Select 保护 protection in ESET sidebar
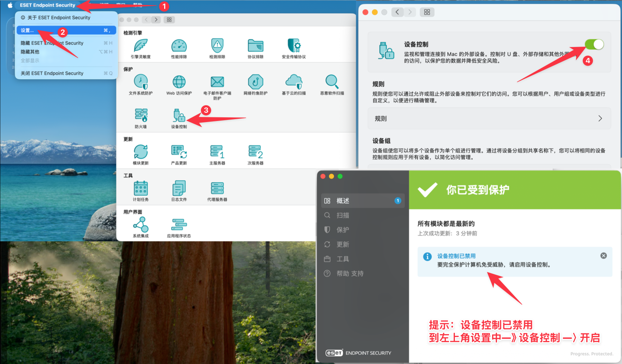 (x=363, y=230)
